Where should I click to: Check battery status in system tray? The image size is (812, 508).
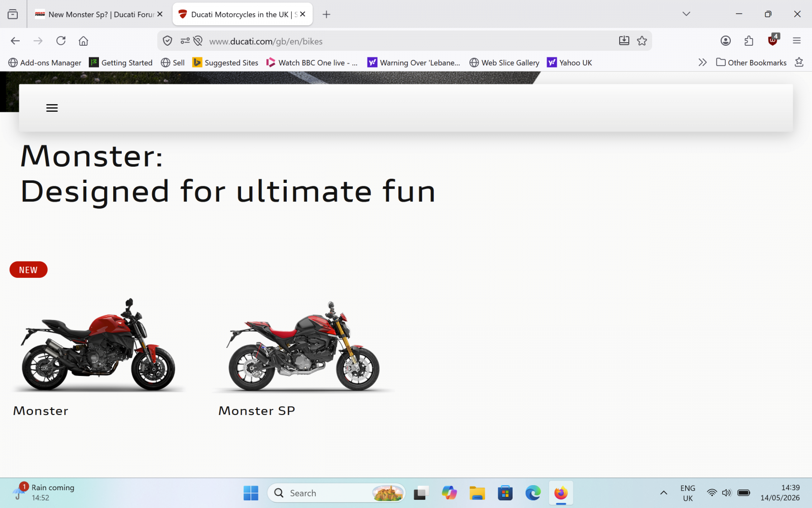743,493
